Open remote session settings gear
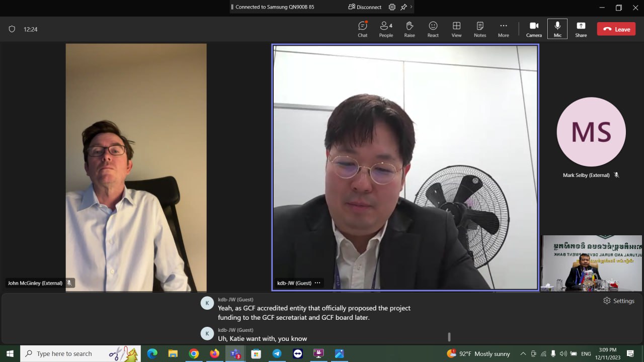 click(392, 7)
